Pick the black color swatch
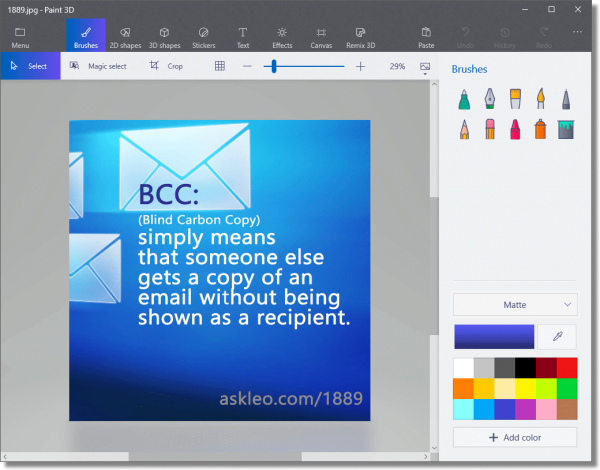Viewport: 600px width, 470px height. [x=525, y=368]
